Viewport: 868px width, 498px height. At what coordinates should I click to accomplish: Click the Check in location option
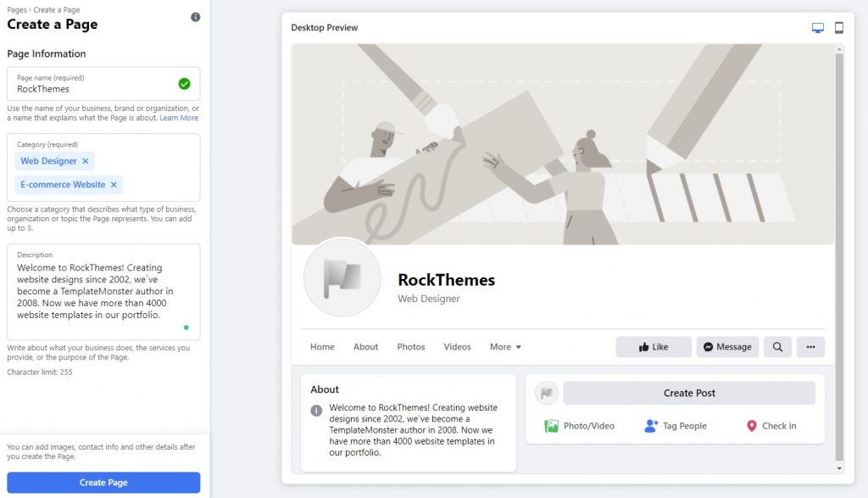click(771, 426)
